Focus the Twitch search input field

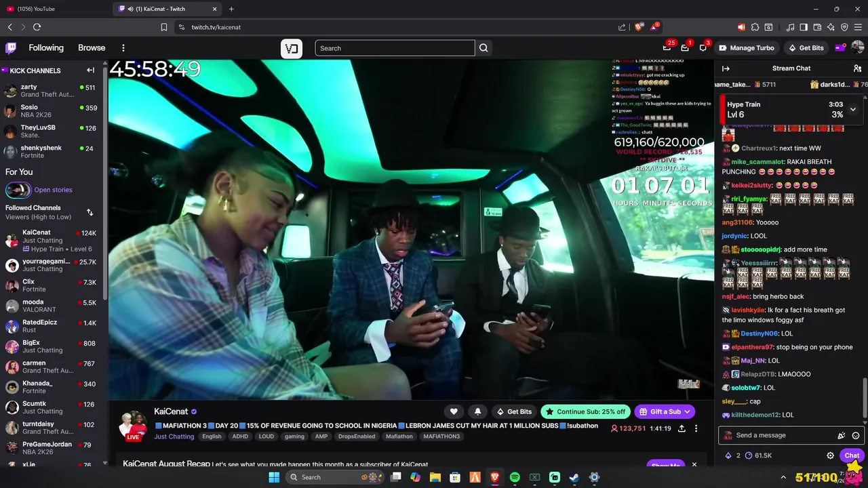395,48
